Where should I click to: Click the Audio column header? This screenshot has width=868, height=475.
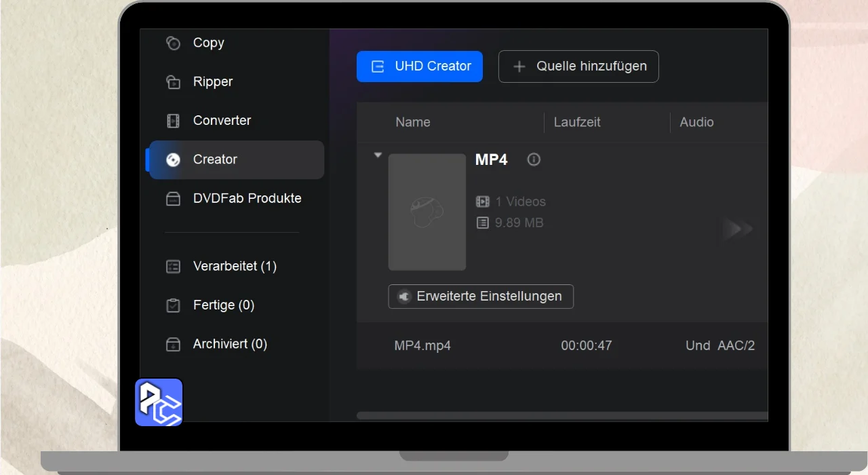696,123
